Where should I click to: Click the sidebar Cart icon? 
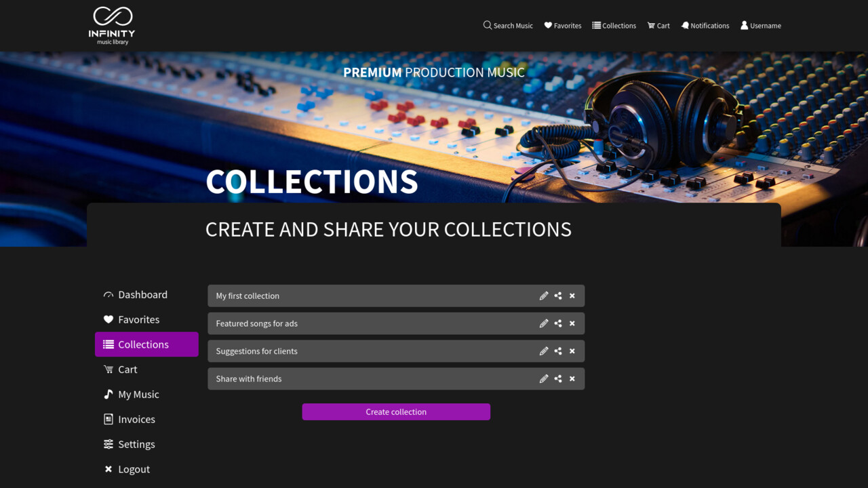(108, 369)
